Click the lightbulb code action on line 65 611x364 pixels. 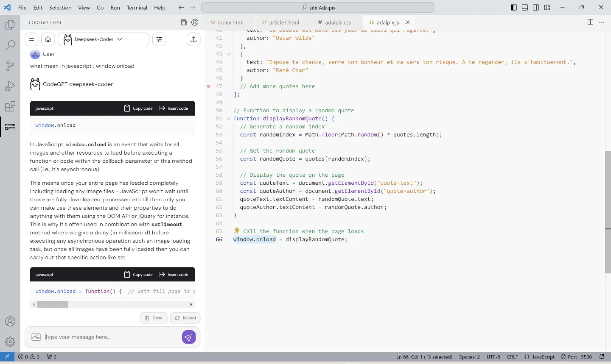[237, 231]
